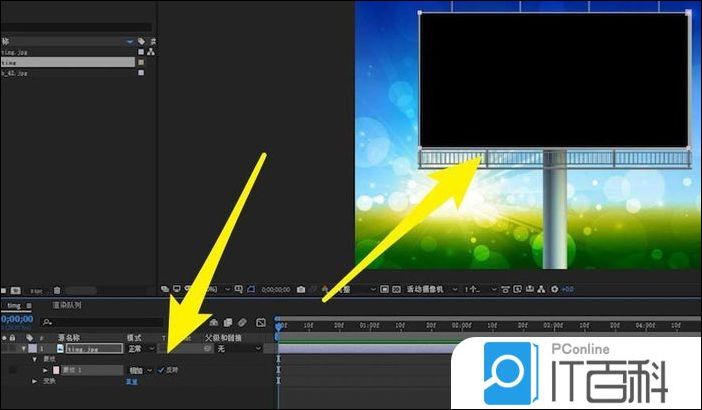Click the trash icon in project panel
Screen dimensions: 702x410
point(57,290)
